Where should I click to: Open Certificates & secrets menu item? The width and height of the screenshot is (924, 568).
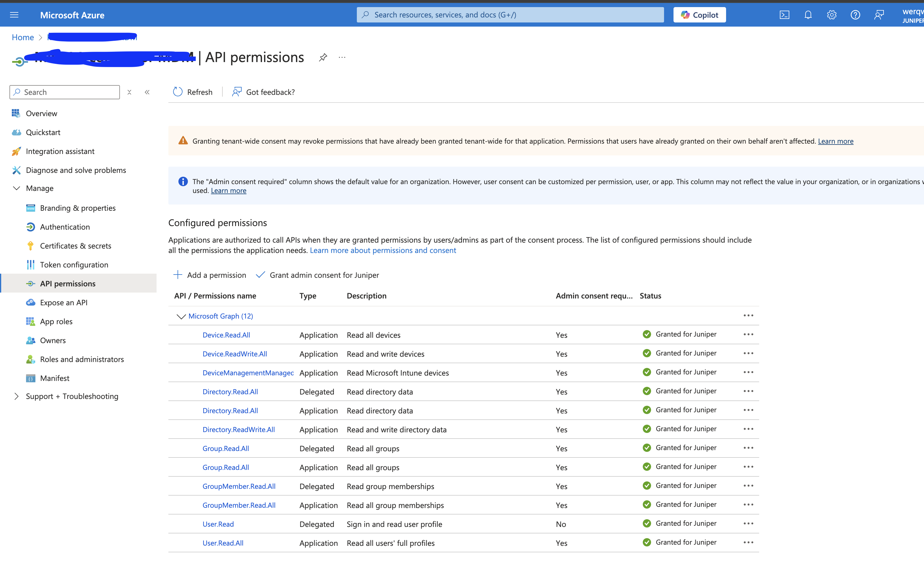[x=75, y=246]
